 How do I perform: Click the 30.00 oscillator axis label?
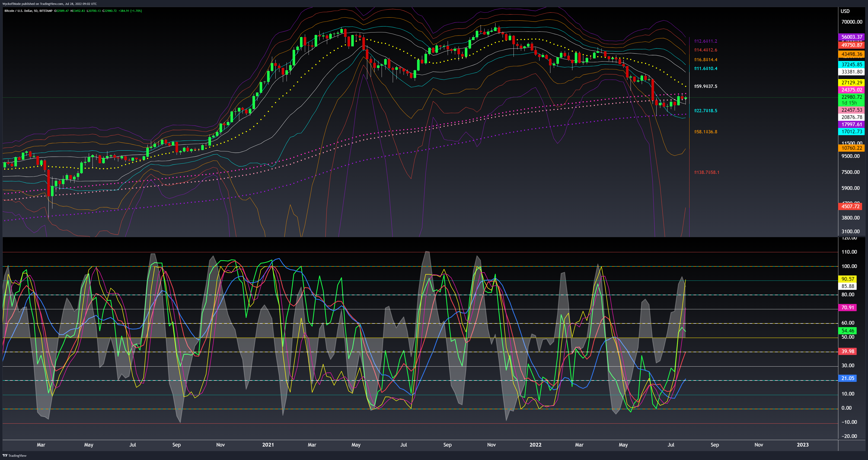pos(848,366)
